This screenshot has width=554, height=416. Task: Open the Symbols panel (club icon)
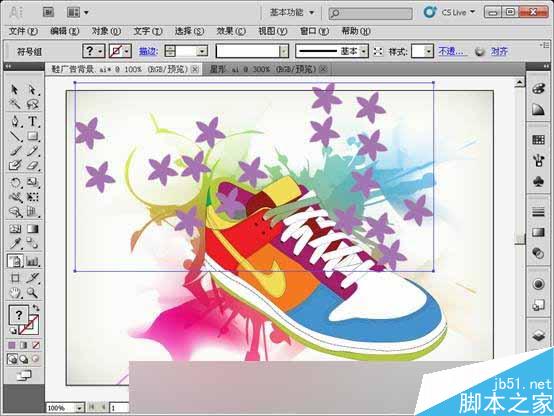click(538, 182)
